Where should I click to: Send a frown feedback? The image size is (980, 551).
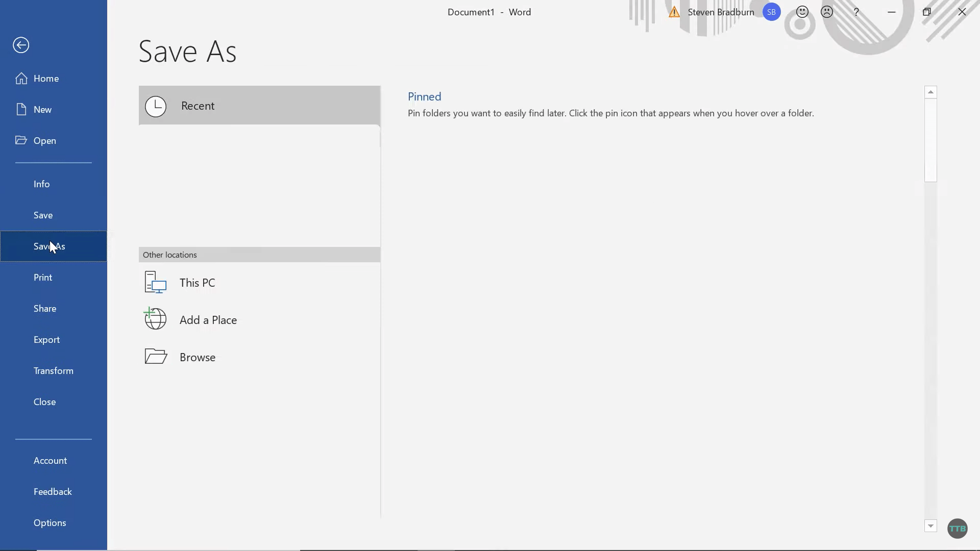click(x=827, y=12)
